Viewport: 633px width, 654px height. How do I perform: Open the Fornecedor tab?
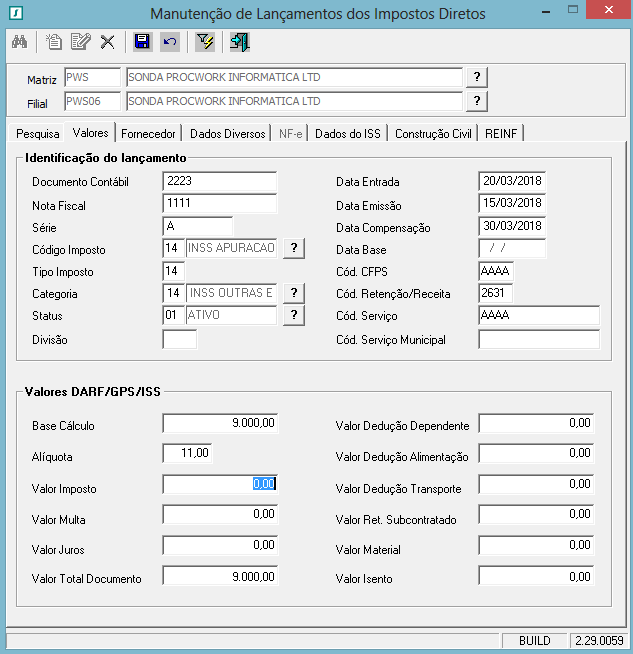(x=149, y=133)
